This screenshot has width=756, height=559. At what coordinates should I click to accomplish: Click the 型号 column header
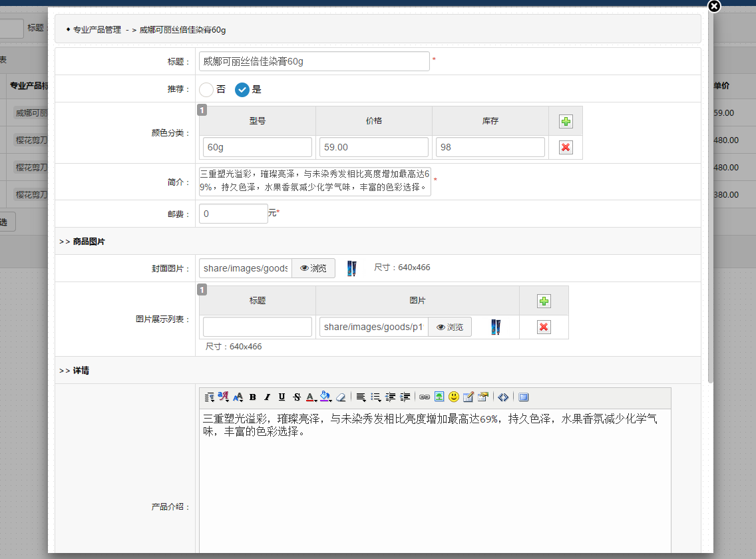[x=258, y=121]
